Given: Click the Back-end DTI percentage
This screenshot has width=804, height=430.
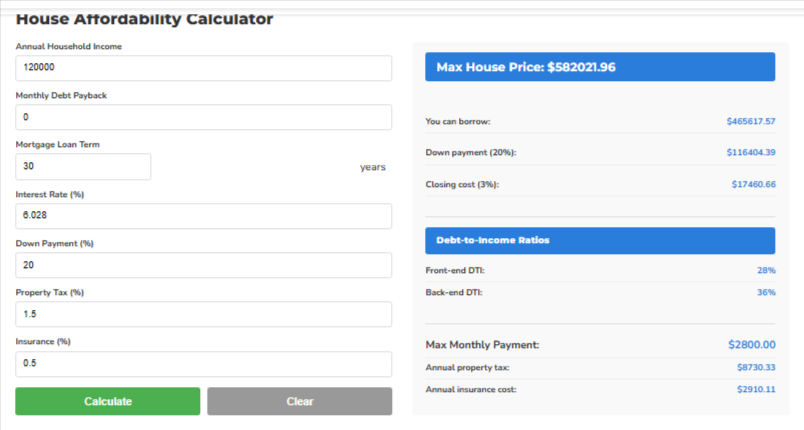Looking at the screenshot, I should pyautogui.click(x=766, y=292).
